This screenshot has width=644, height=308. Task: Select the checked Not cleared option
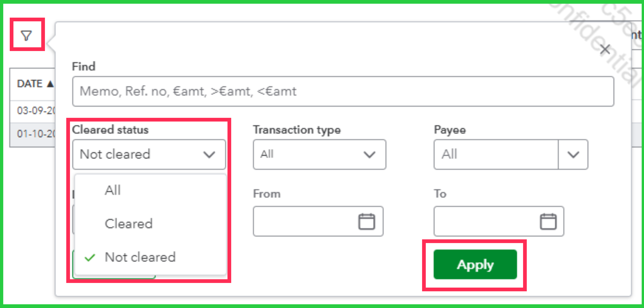point(140,257)
